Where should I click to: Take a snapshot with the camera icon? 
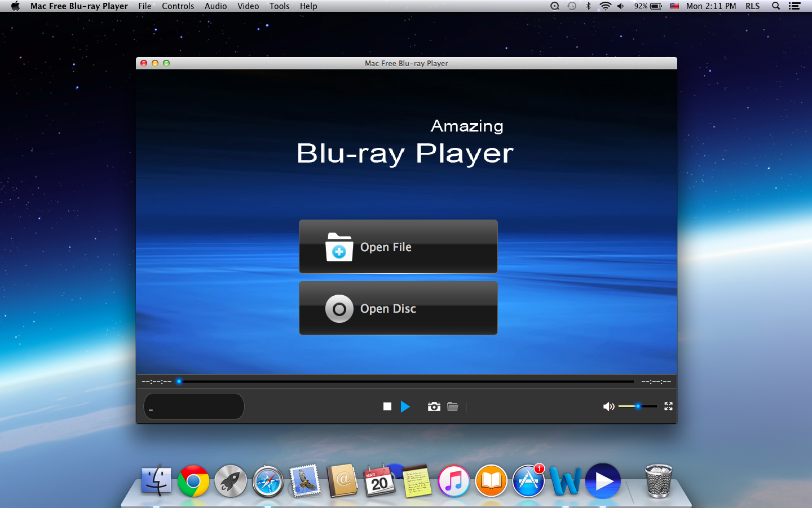point(434,406)
